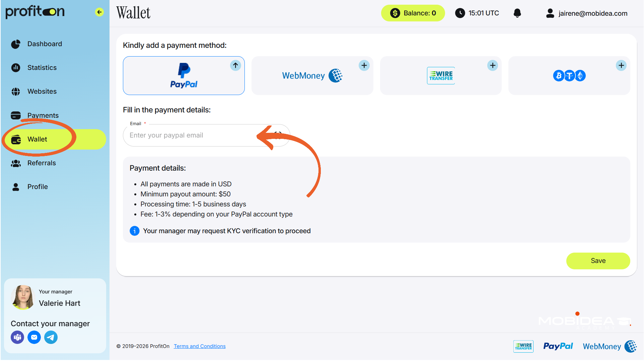
Task: Collapse sidebar with the yellow arrow button
Action: coord(99,12)
